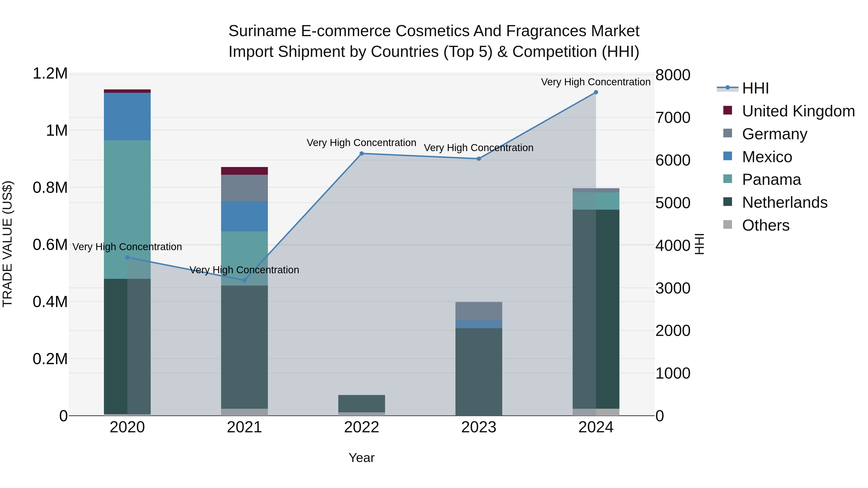
Task: Click 'Very High Concentration' label above 2024
Action: tap(596, 82)
